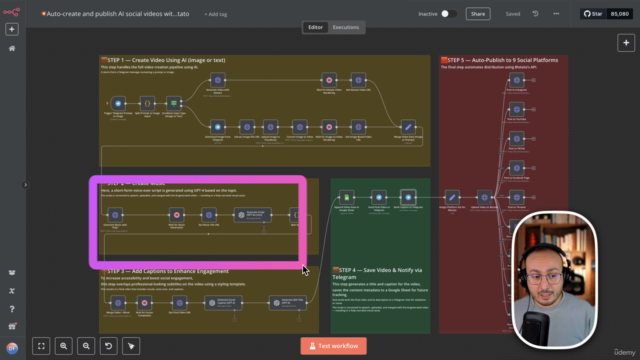Select the Get Image-Based Video URL node
The width and height of the screenshot is (640, 360).
pos(358,127)
